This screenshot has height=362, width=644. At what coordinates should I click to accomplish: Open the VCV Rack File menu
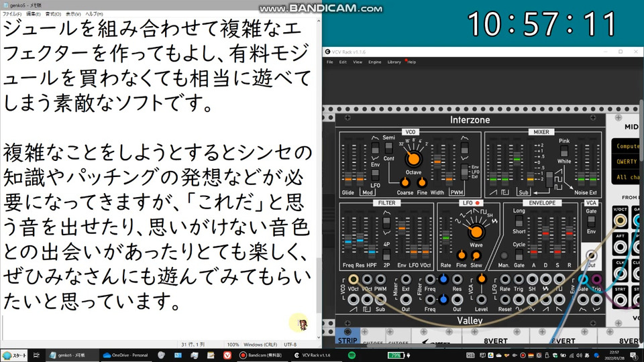[x=330, y=62]
